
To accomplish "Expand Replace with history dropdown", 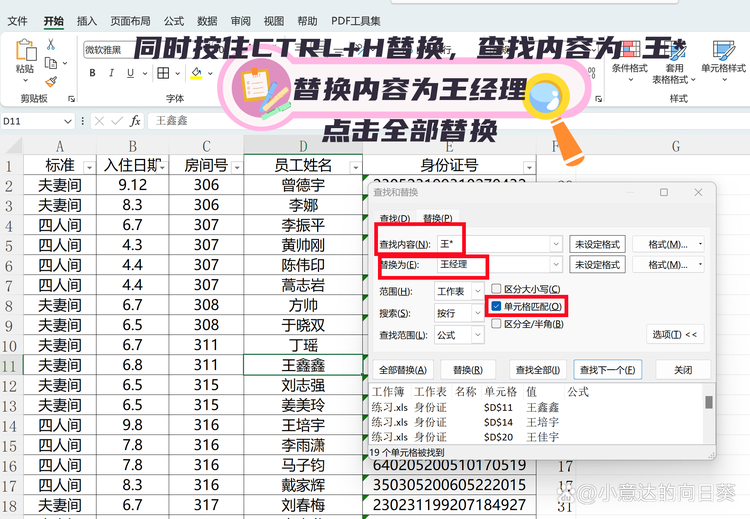I will tap(555, 264).
